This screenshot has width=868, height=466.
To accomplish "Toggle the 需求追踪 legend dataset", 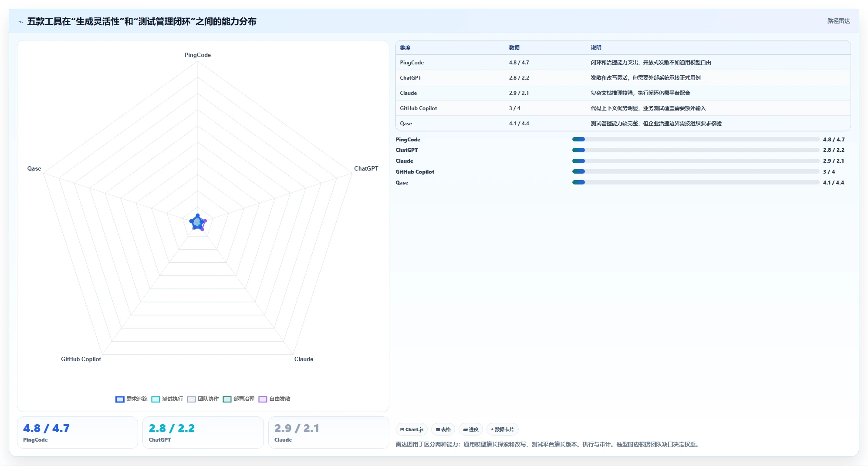I will [132, 399].
